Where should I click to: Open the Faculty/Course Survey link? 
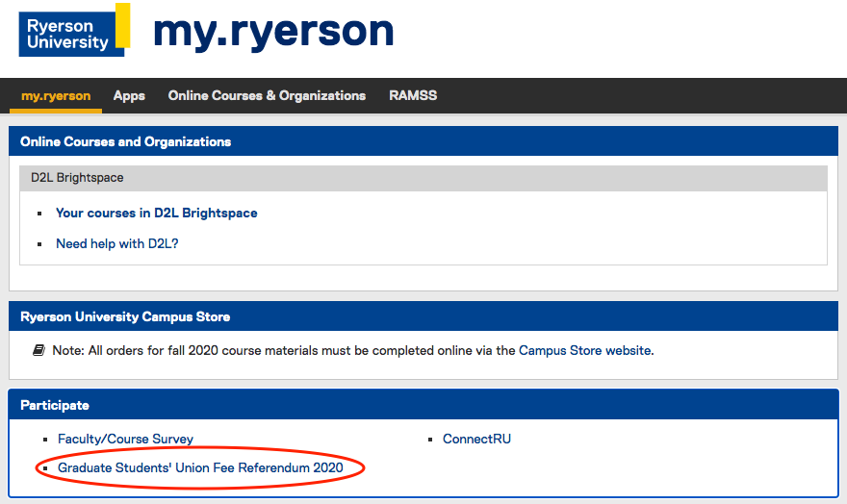coord(125,439)
